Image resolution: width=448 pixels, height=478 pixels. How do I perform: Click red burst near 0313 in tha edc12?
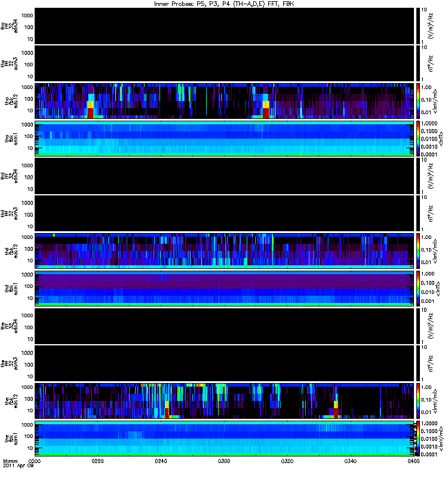[x=266, y=113]
